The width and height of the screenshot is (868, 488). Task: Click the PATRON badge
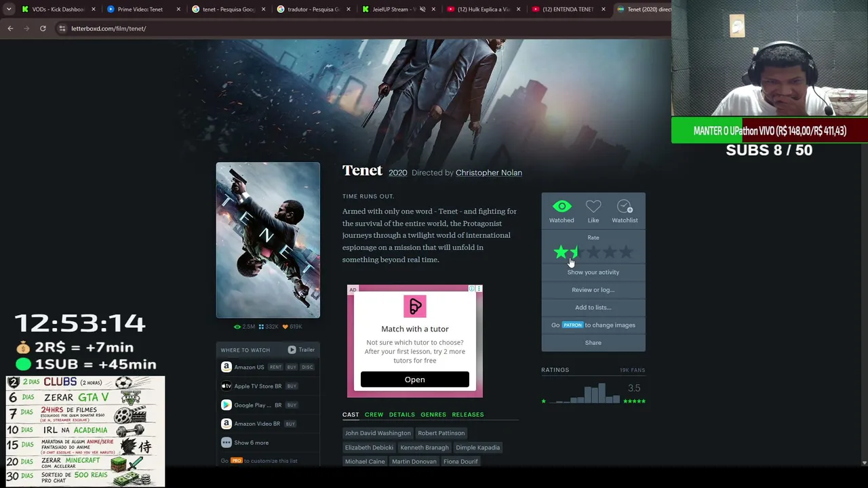point(572,325)
